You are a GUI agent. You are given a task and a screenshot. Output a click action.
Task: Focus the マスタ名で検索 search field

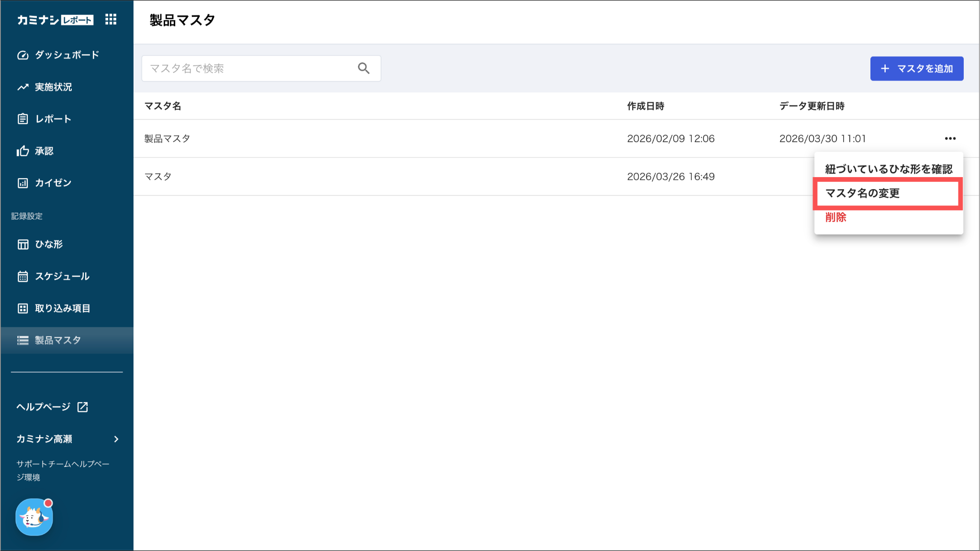coord(261,68)
